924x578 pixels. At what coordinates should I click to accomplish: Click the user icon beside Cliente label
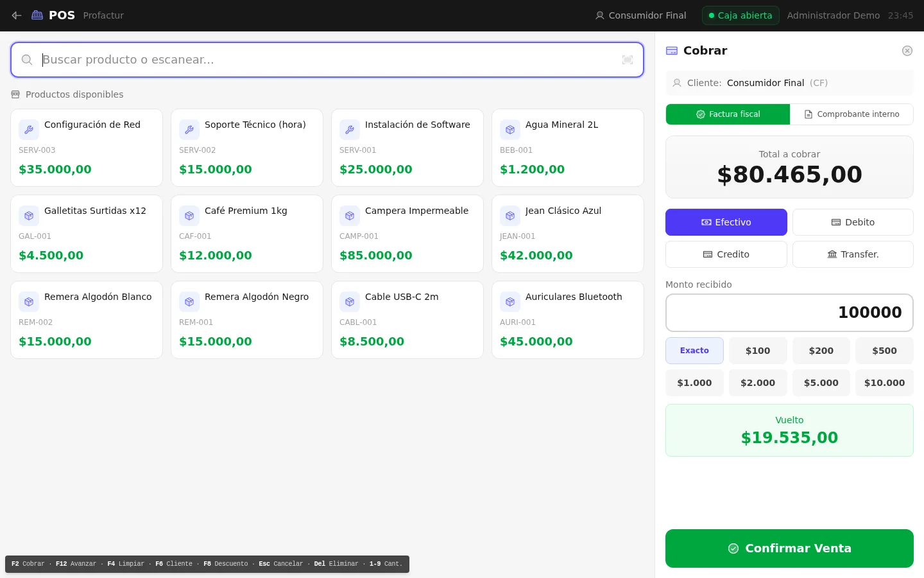(677, 83)
